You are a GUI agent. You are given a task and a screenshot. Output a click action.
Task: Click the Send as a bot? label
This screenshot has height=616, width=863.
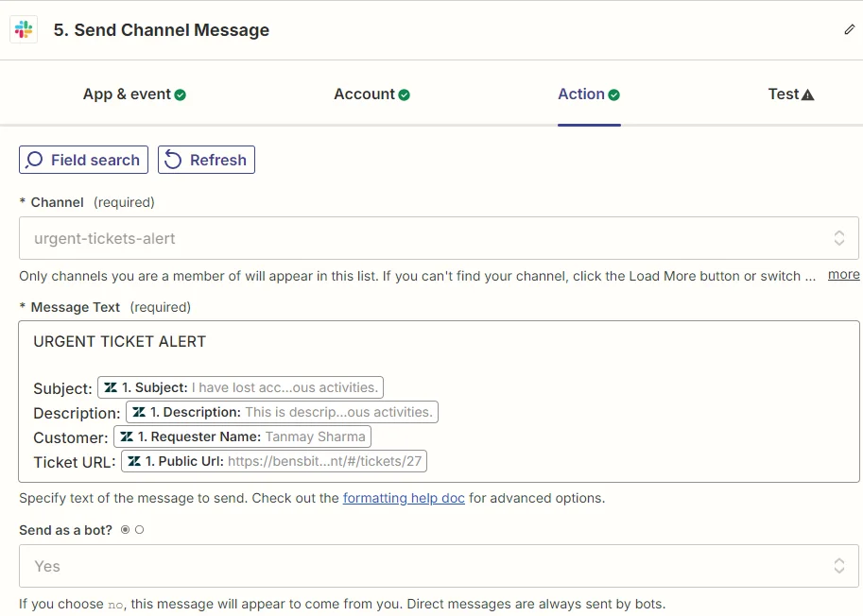[65, 530]
